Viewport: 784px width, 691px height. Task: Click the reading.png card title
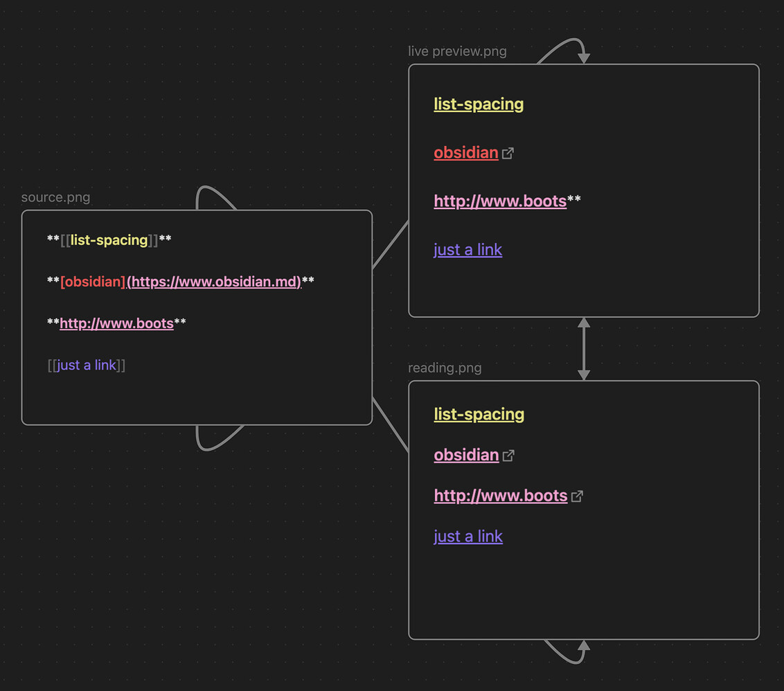point(445,368)
